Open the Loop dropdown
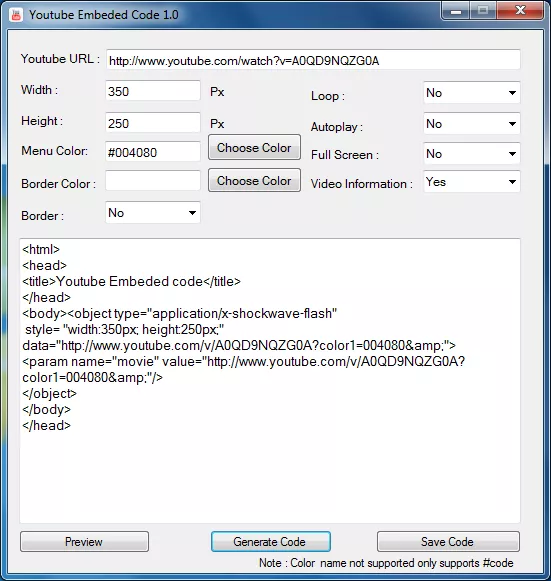Viewport: 551px width, 581px height. click(471, 93)
